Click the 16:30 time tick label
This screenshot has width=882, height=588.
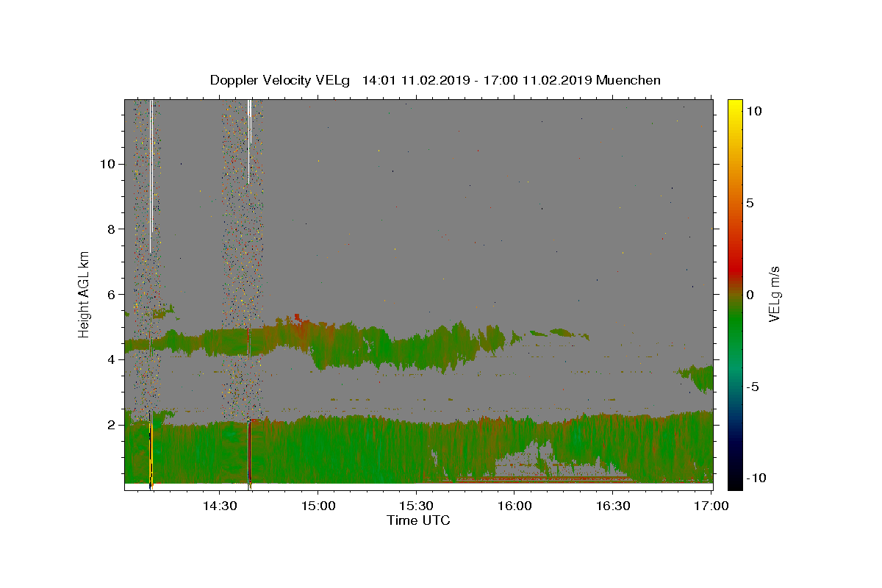click(613, 506)
